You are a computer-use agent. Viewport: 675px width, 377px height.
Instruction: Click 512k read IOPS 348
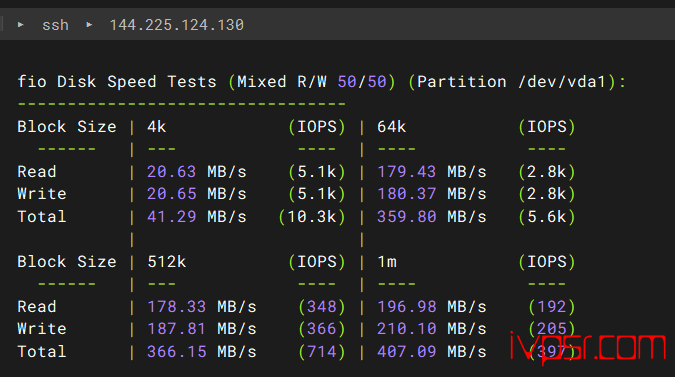click(322, 307)
